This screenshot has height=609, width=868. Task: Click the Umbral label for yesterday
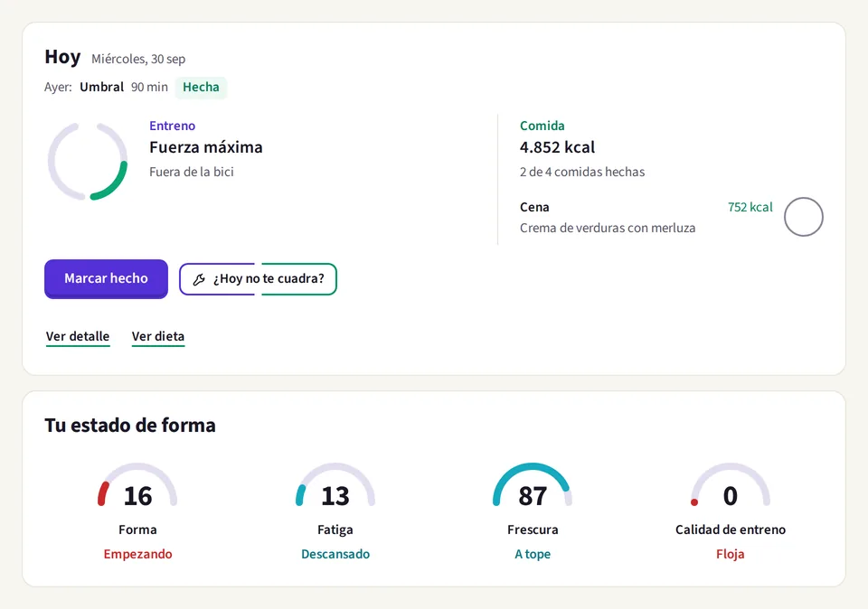tap(102, 88)
